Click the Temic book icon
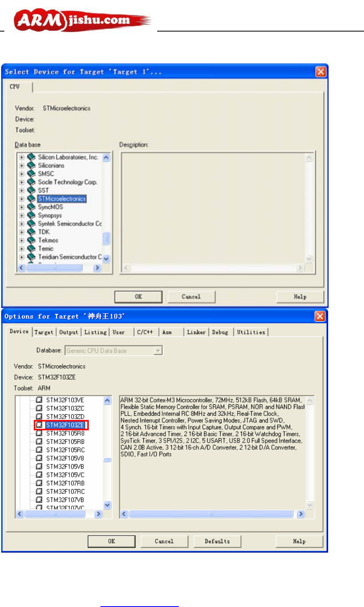 click(x=31, y=249)
